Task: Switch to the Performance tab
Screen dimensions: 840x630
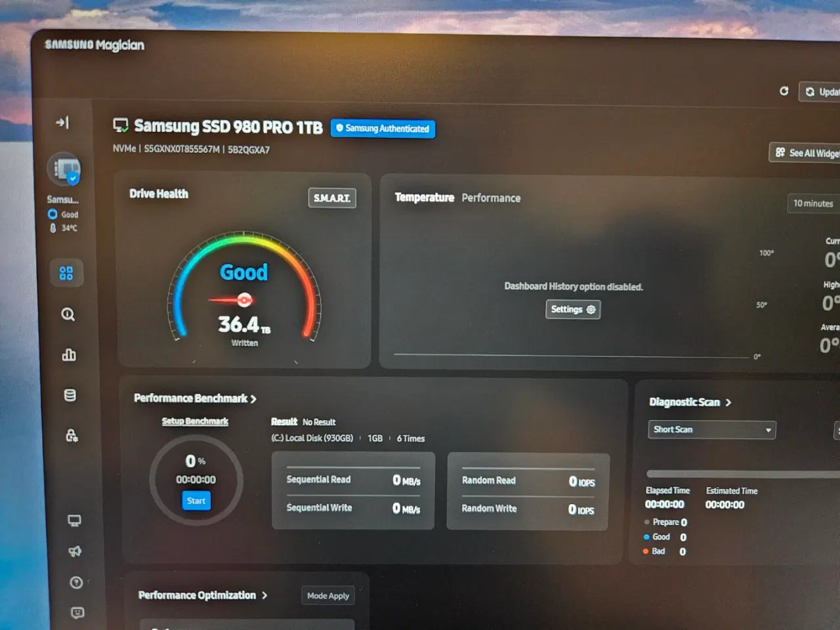Action: pyautogui.click(x=491, y=198)
